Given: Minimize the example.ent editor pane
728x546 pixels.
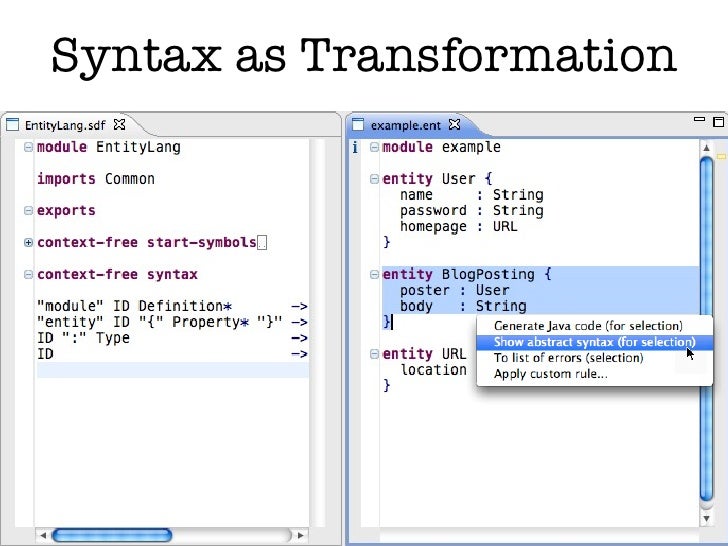Looking at the screenshot, I should point(699,119).
